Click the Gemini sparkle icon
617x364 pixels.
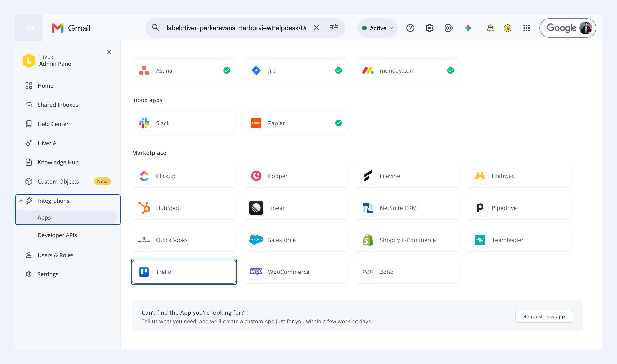point(468,28)
